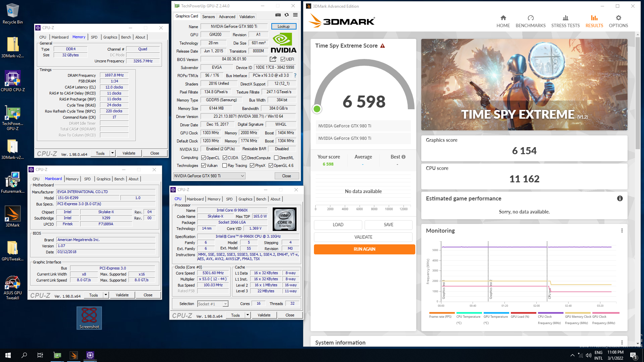Click scroll up arrow in 3DMark results pane

(x=638, y=34)
